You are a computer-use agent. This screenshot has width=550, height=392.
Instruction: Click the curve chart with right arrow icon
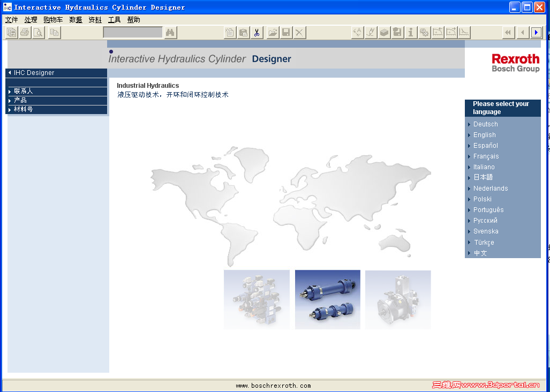pyautogui.click(x=451, y=33)
